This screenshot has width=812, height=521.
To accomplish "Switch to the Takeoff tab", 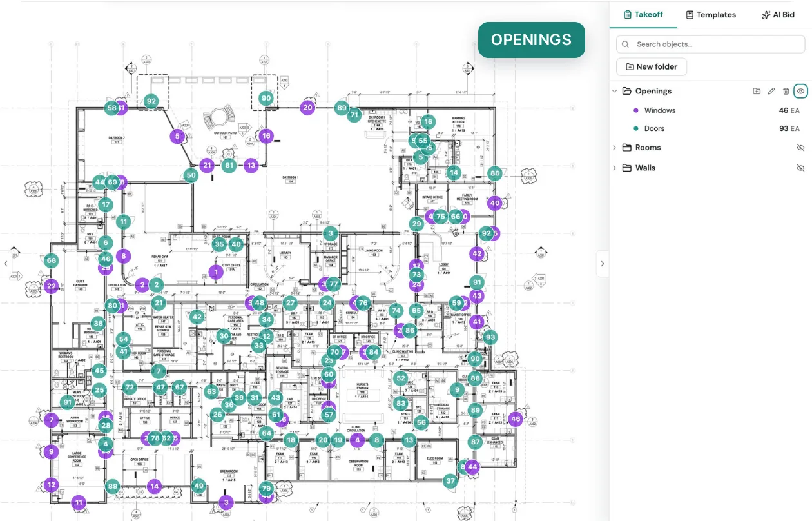I will [x=643, y=14].
